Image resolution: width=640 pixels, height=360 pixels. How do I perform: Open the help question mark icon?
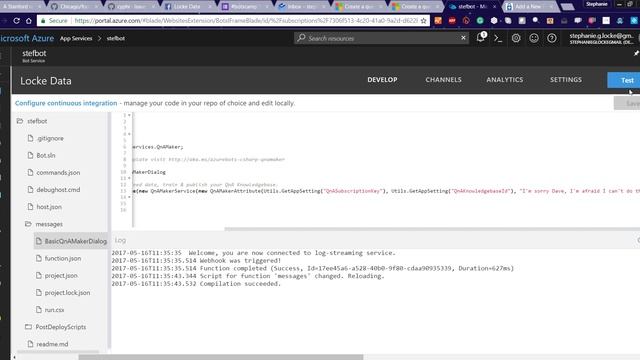click(x=552, y=38)
